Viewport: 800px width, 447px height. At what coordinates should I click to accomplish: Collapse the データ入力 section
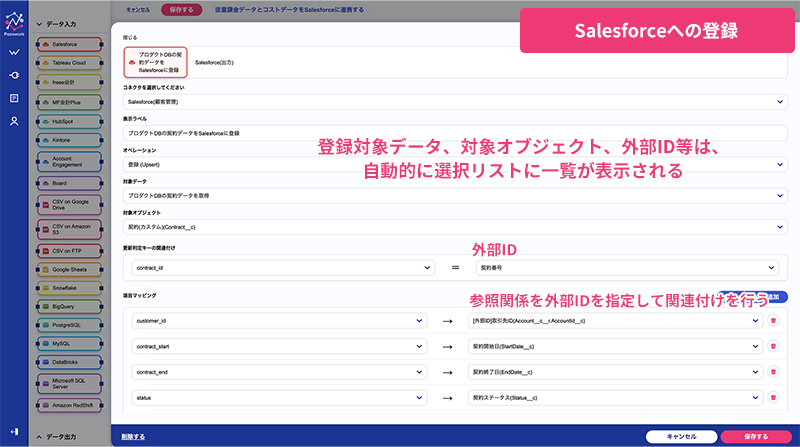click(x=56, y=24)
